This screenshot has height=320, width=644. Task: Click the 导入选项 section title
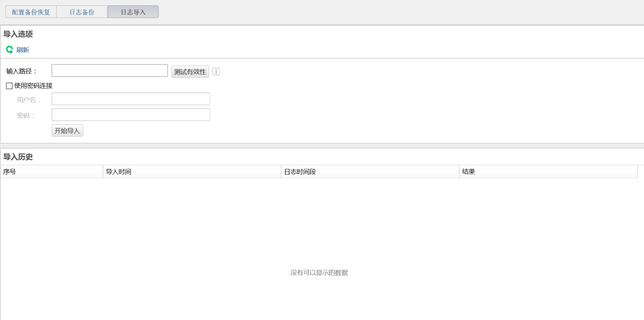[x=18, y=34]
